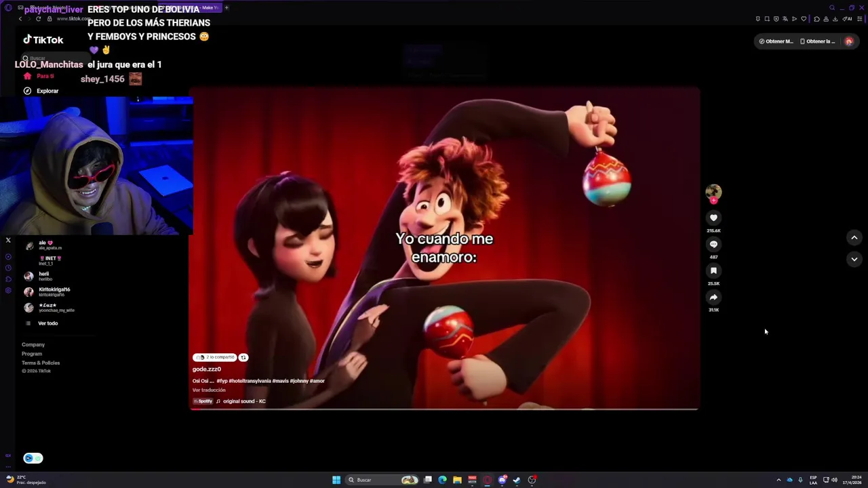Open the taskbar volume icon

click(834, 480)
